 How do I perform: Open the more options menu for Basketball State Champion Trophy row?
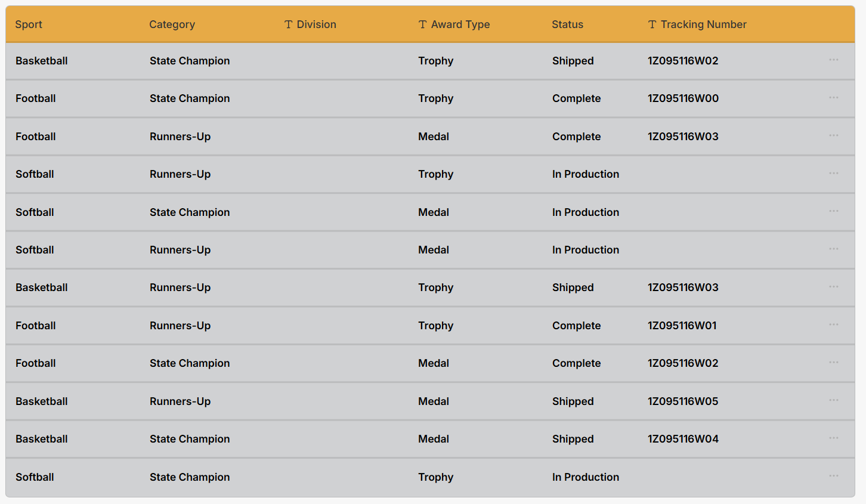tap(833, 60)
